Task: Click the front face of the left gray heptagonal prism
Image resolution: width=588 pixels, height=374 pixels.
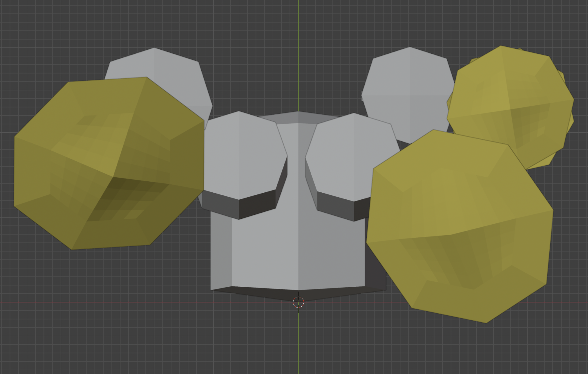Action: coord(242,155)
